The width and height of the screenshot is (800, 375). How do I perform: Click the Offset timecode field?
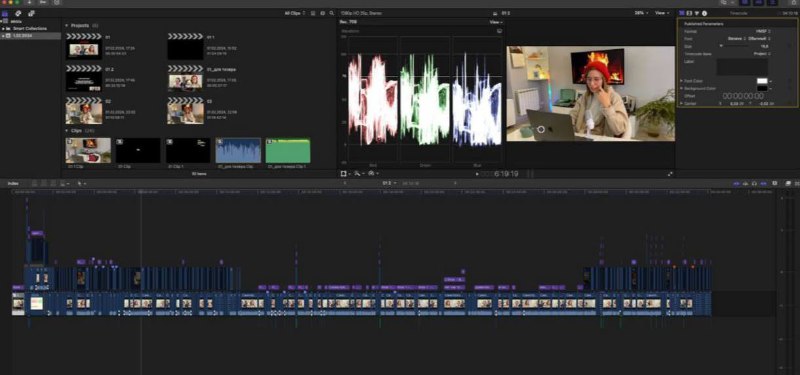(x=744, y=96)
